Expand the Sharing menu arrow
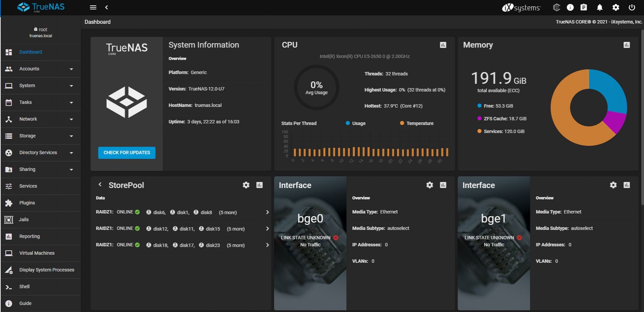Viewport: 644px width, 312px height. pos(71,170)
